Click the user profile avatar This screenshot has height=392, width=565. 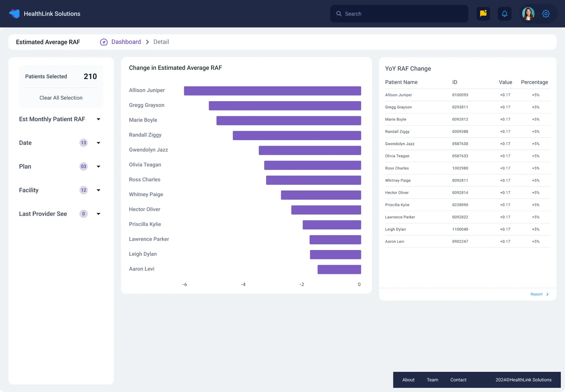(x=528, y=14)
